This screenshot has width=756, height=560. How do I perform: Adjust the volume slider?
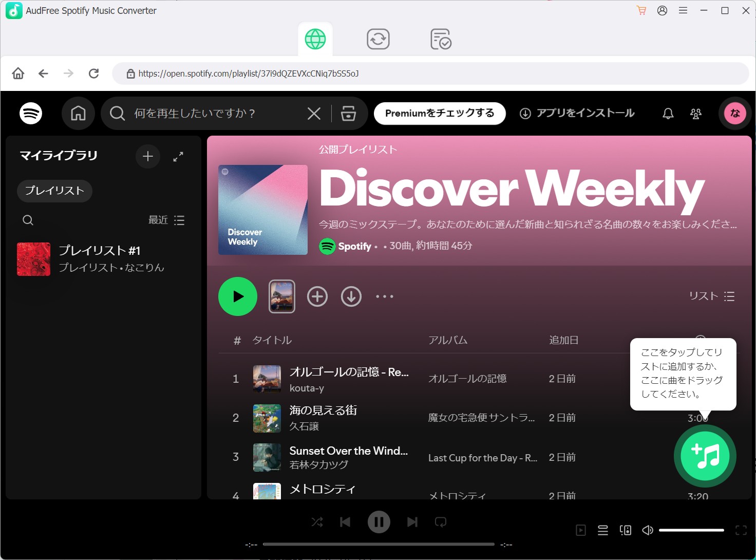point(691,530)
